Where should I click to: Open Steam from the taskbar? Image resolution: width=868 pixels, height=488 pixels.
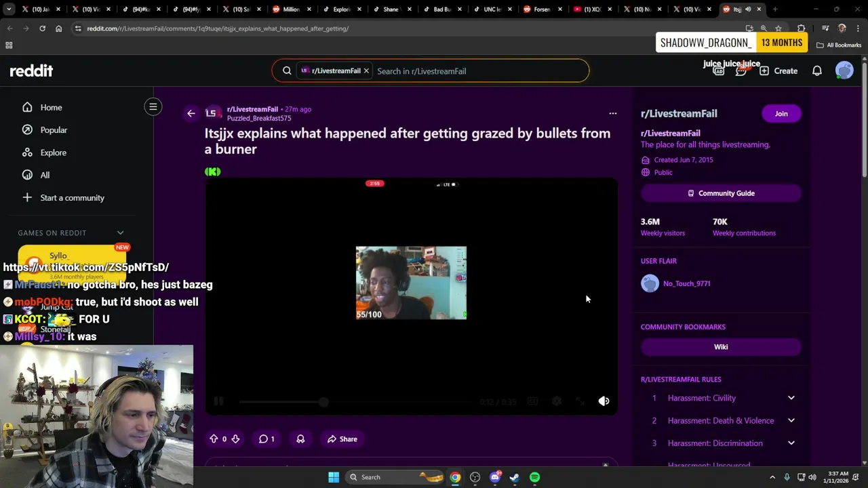(x=515, y=477)
